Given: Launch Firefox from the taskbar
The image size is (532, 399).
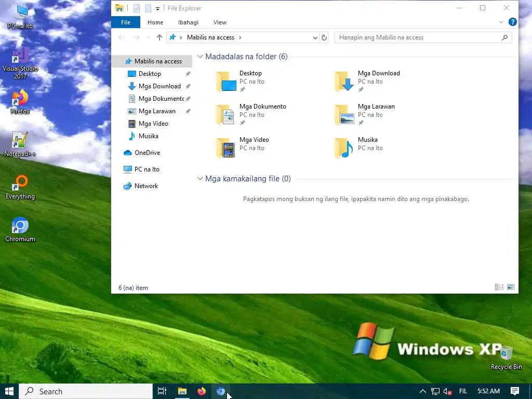Looking at the screenshot, I should 202,391.
